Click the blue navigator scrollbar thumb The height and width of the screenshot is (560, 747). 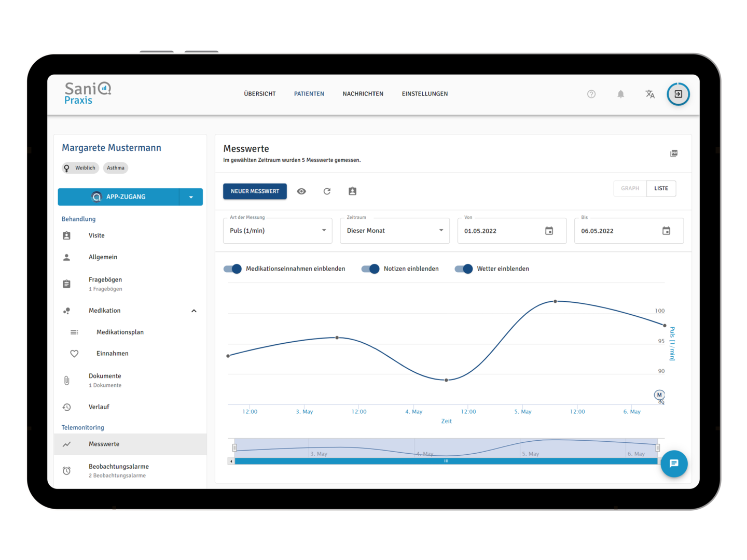pyautogui.click(x=446, y=461)
